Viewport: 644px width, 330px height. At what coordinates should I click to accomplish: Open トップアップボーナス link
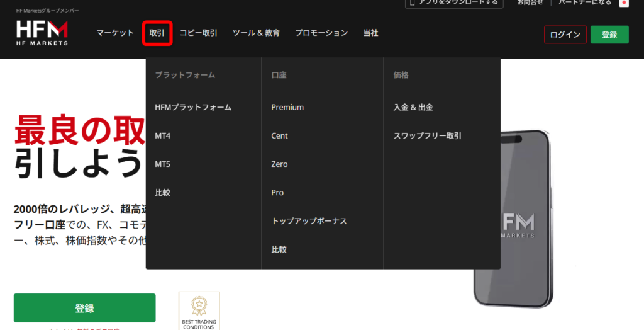tap(309, 221)
